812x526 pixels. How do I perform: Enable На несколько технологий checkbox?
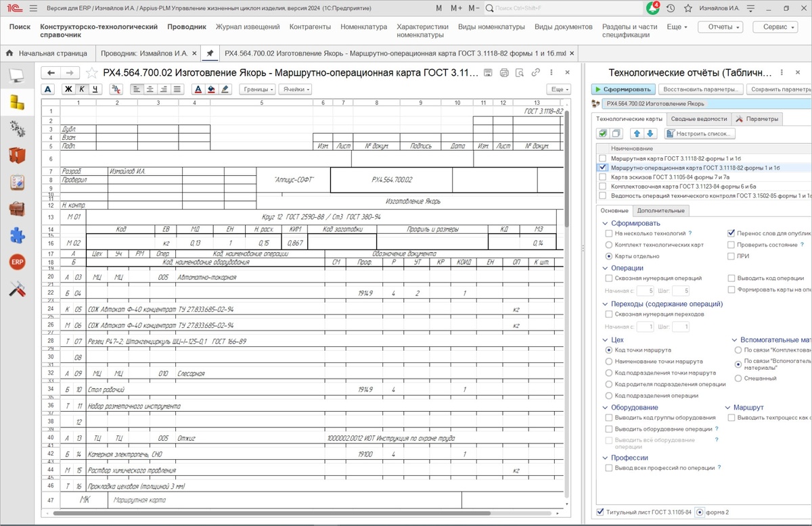tap(609, 233)
